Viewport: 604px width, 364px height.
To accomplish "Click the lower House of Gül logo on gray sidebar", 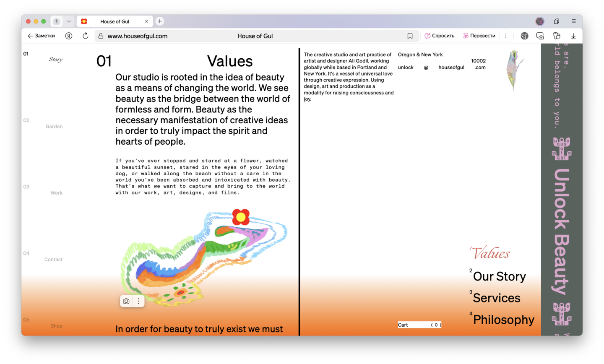I will pyautogui.click(x=562, y=314).
